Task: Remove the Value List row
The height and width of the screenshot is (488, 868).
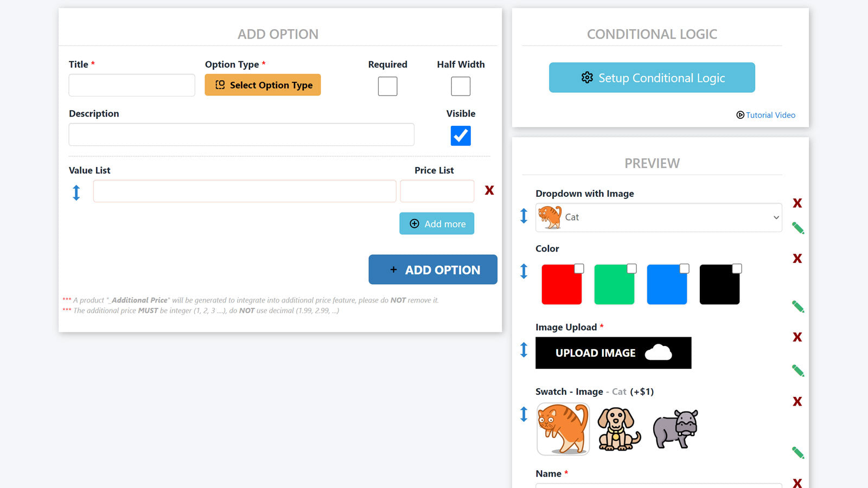Action: point(489,190)
